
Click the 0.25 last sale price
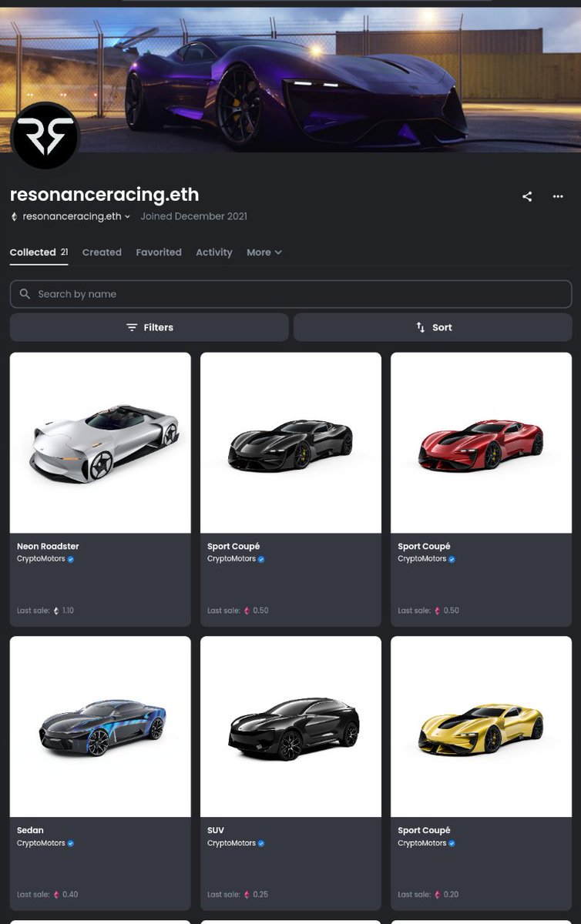tap(260, 895)
